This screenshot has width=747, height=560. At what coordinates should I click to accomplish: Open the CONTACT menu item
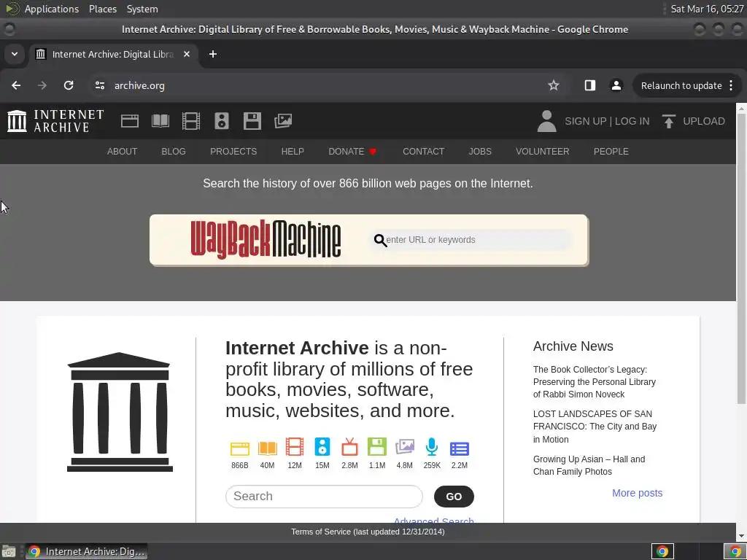coord(424,152)
